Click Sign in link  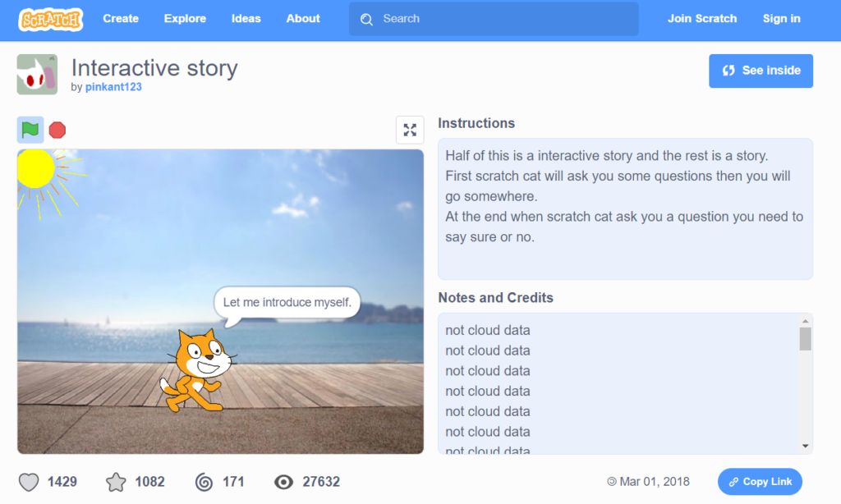coord(782,19)
